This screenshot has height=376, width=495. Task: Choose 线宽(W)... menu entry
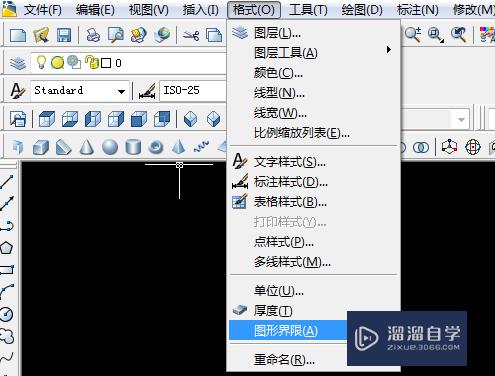313,113
